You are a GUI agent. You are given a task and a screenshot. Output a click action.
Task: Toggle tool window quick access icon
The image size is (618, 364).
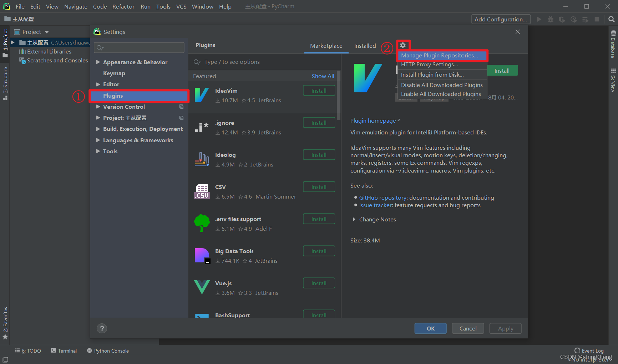coord(5,360)
